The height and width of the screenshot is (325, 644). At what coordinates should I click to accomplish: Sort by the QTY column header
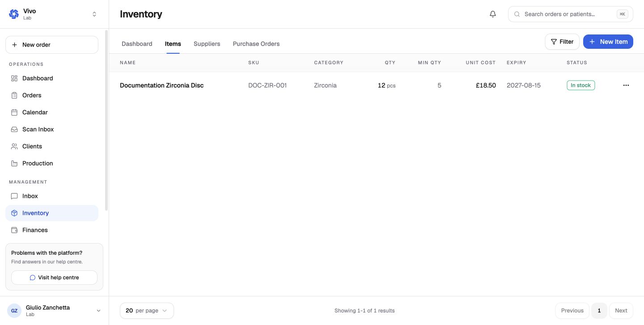pyautogui.click(x=390, y=63)
